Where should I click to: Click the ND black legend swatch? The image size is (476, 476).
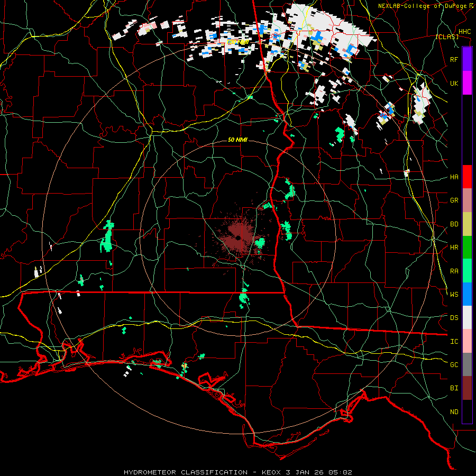467,411
